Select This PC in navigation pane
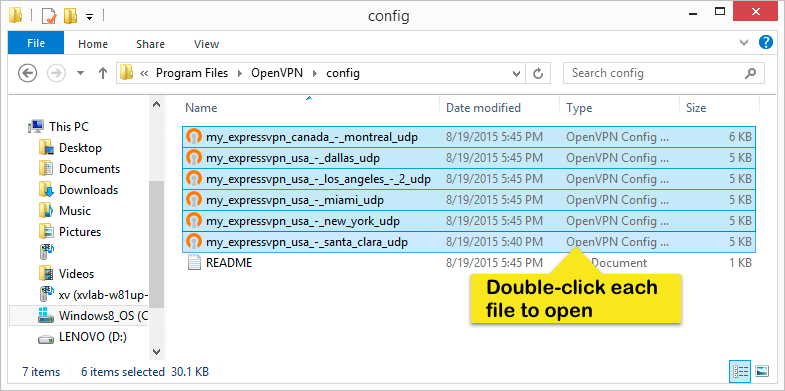Screen dimensions: 785x391 [69, 127]
